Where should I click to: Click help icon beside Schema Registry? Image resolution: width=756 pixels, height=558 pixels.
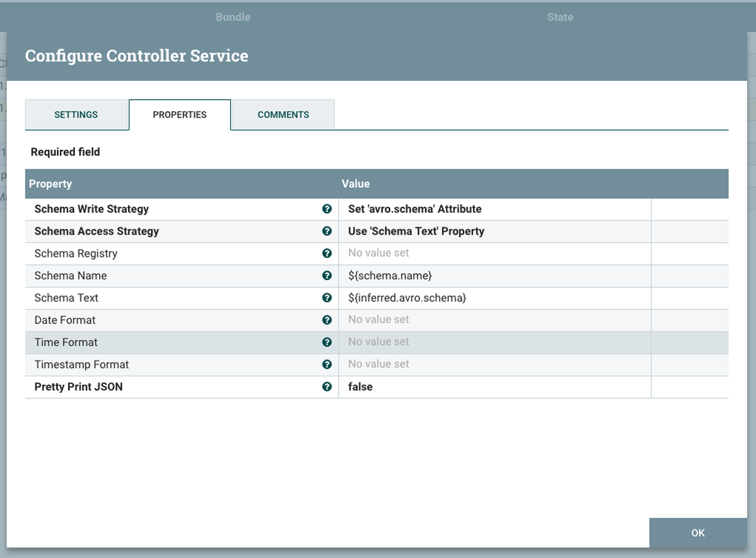coord(327,254)
